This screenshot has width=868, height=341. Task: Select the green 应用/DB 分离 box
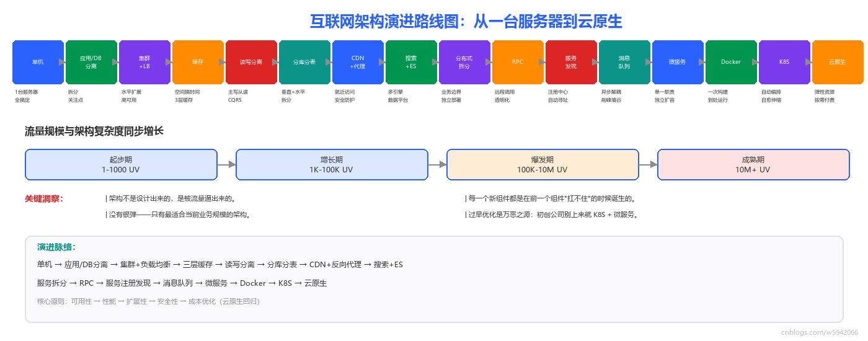tap(91, 62)
